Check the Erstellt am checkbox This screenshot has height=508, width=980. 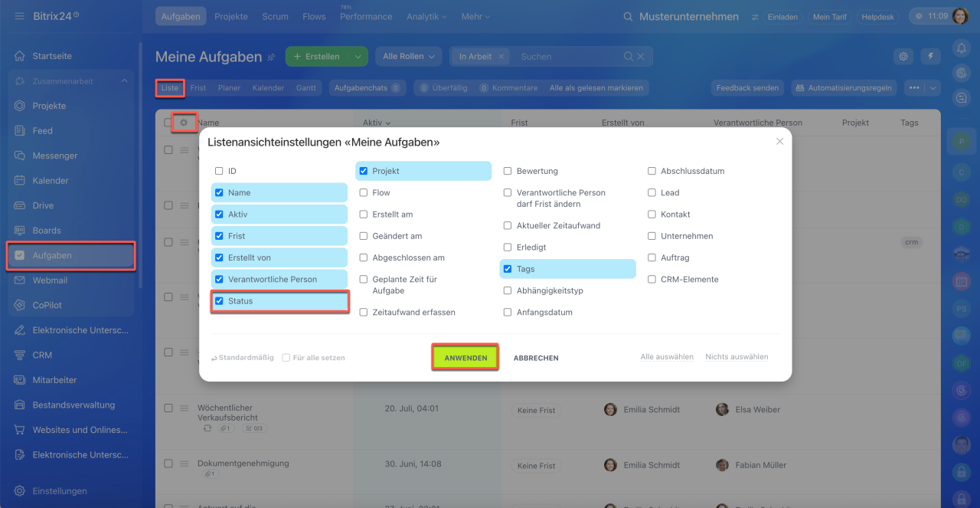pos(364,215)
